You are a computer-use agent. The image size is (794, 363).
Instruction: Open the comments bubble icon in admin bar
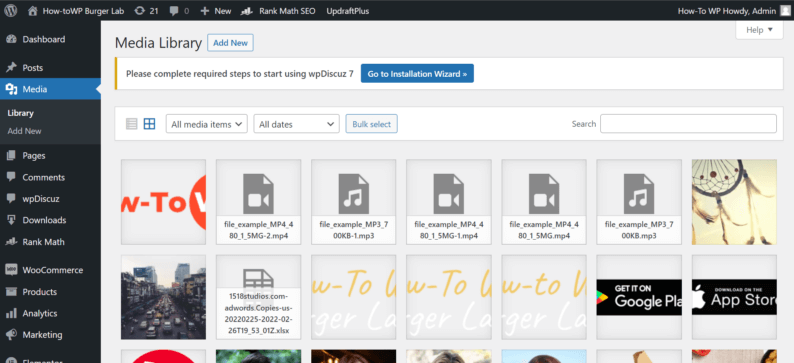173,11
